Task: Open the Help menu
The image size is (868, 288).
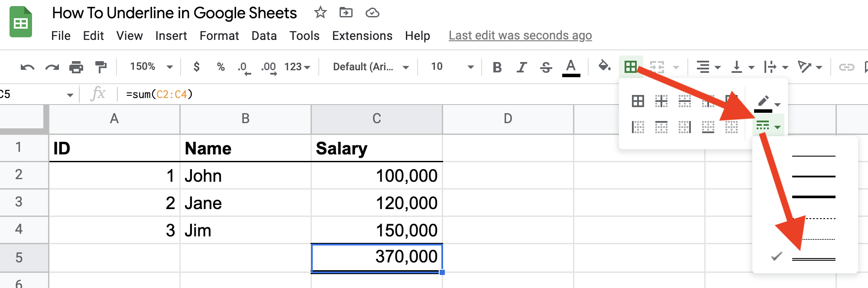Action: pos(418,36)
